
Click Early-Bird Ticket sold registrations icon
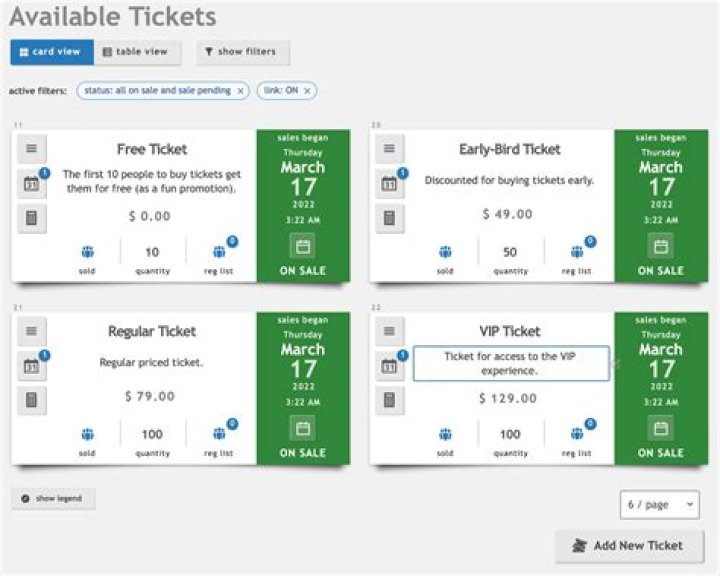(445, 252)
